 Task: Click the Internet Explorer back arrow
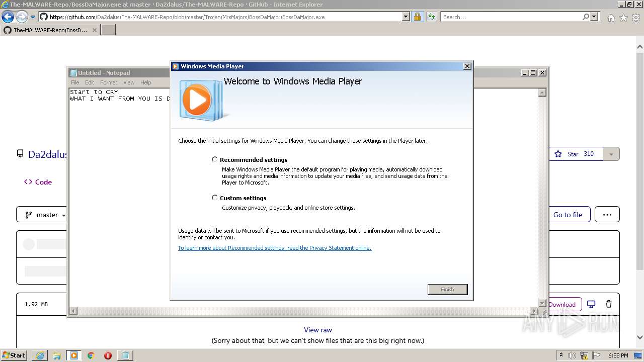(x=8, y=17)
